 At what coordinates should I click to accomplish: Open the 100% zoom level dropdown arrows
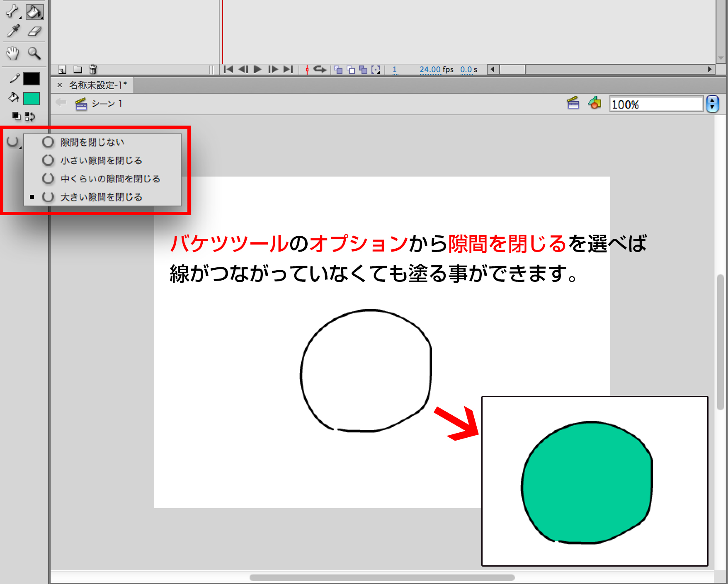(x=712, y=104)
